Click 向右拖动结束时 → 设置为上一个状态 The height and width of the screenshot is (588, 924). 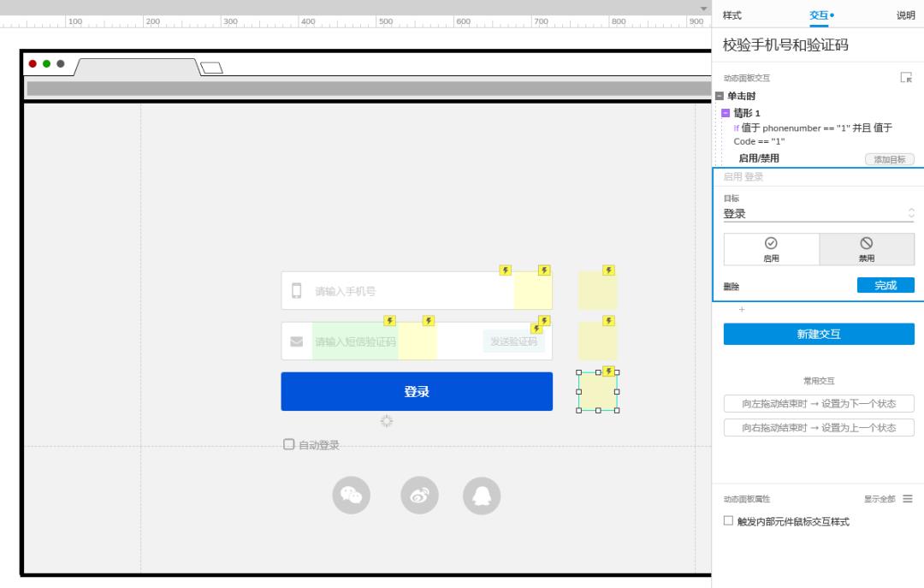[819, 428]
